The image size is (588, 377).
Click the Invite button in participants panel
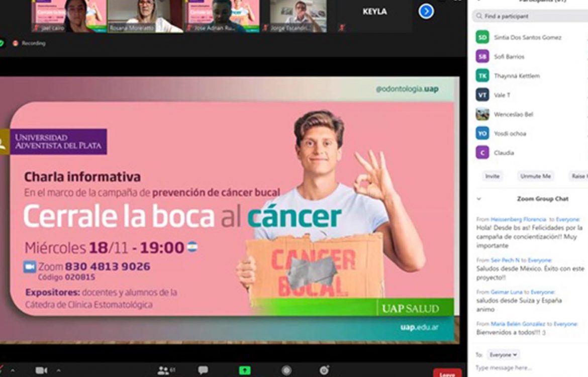(x=492, y=176)
